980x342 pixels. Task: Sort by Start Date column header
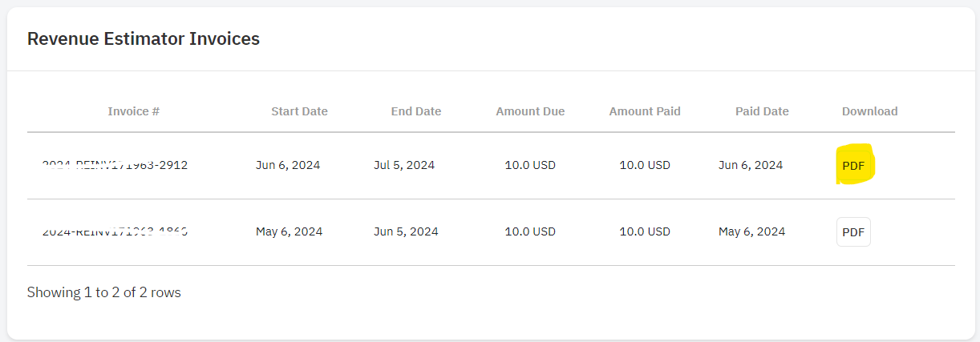point(299,111)
